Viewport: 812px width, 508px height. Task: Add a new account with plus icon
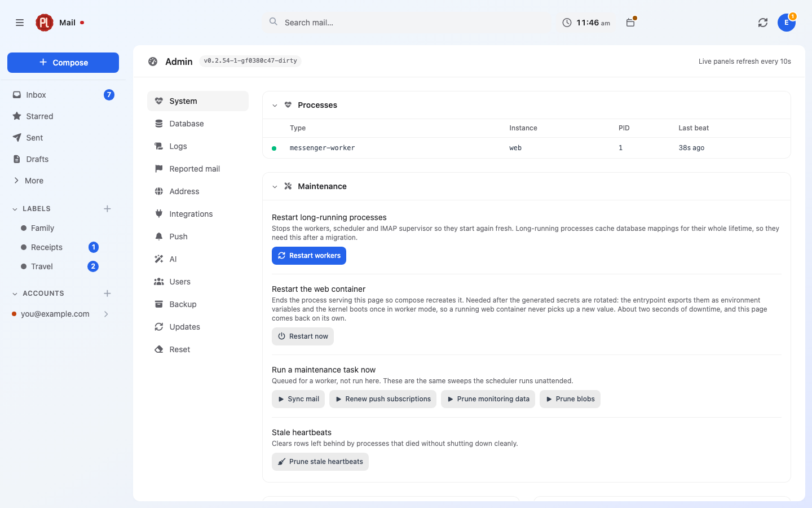pyautogui.click(x=107, y=294)
